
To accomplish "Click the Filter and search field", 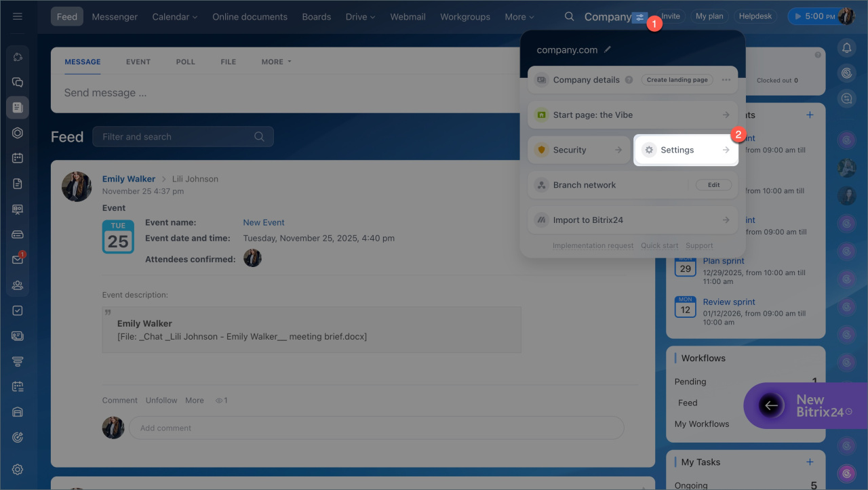I will click(x=176, y=137).
